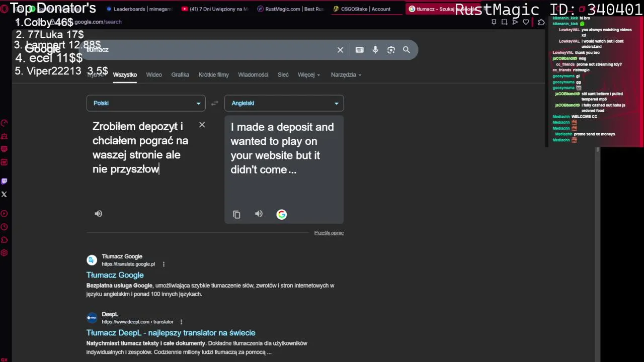Viewport: 644px width, 362px height.
Task: Open the fourth red sidebar panel icon
Action: click(x=4, y=162)
